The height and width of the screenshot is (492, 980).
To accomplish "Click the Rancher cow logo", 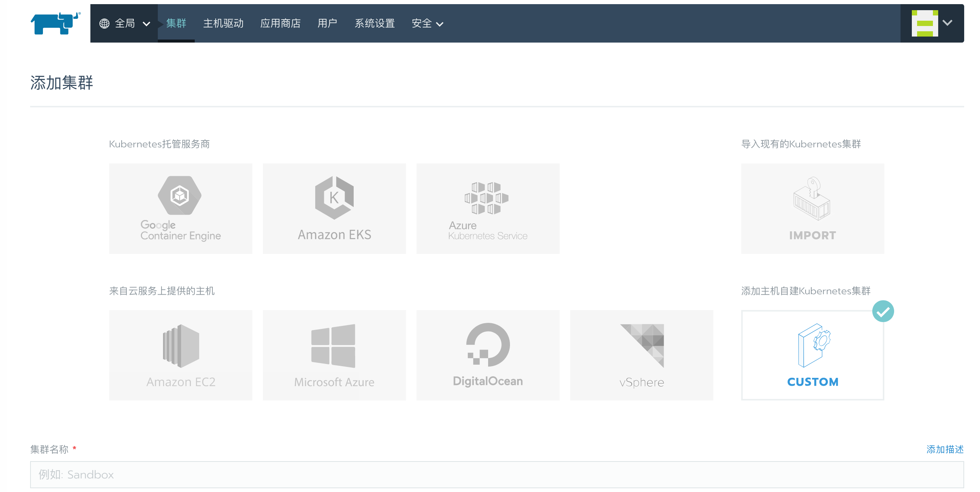I will [x=55, y=23].
